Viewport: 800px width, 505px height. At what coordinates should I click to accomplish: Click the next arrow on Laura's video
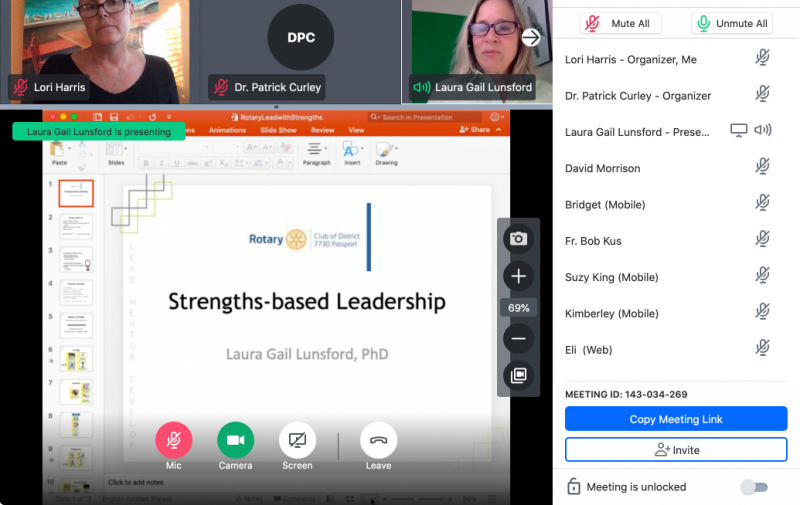[x=531, y=37]
